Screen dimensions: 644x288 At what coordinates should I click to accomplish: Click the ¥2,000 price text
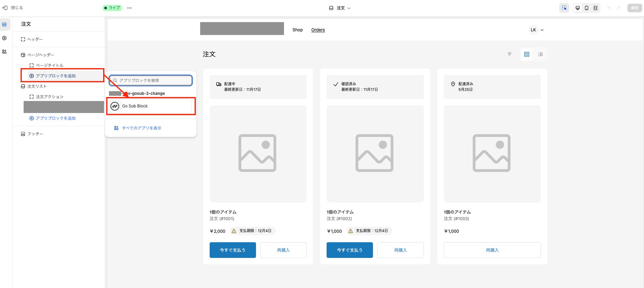(x=218, y=231)
